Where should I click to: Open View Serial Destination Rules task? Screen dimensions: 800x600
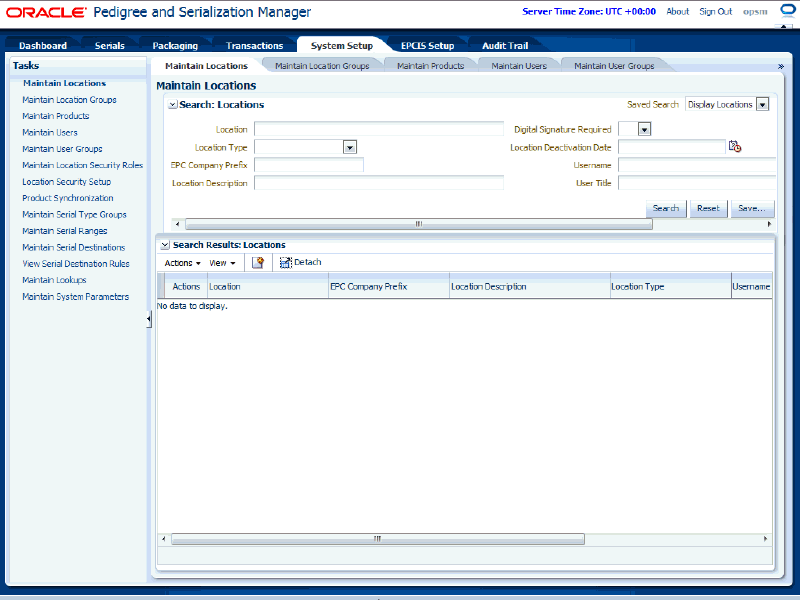pos(76,264)
